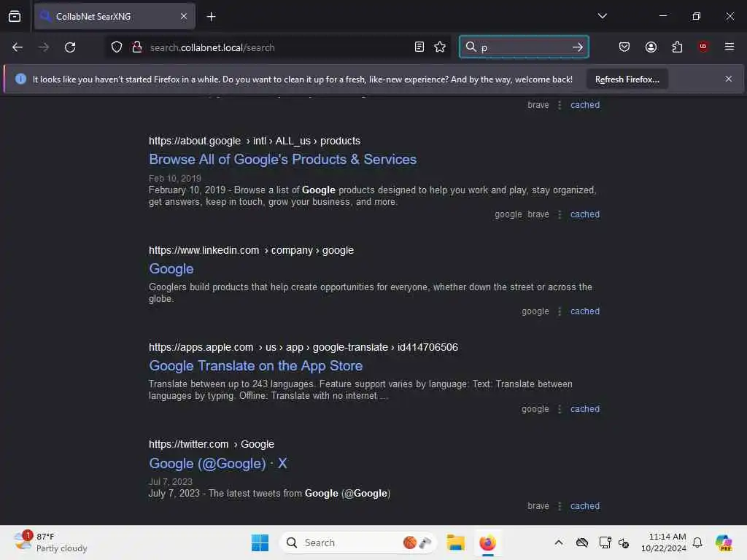Open Firefox View tabs icon
This screenshot has width=747, height=560.
pos(15,16)
